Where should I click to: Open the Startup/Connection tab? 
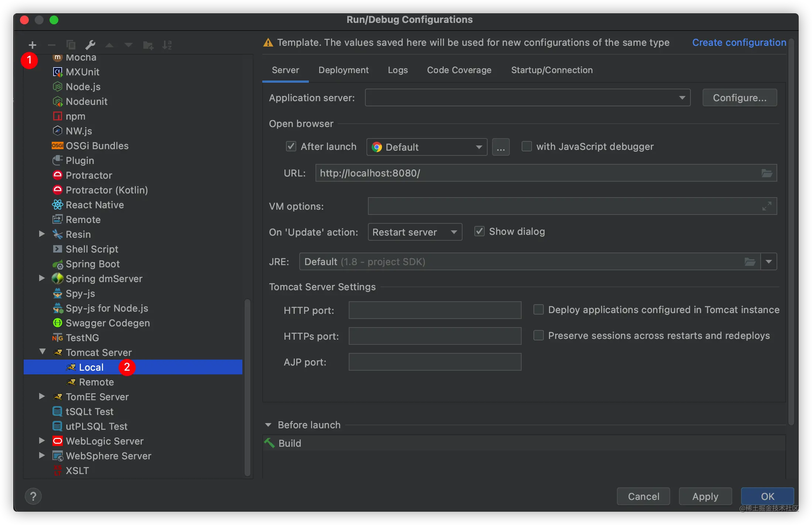[x=552, y=70]
